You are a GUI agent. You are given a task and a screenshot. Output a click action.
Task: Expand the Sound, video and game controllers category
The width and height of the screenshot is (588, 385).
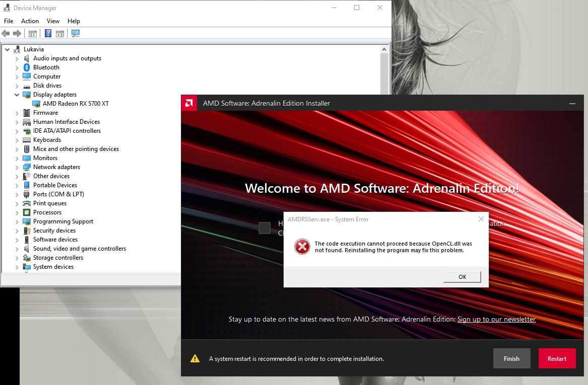click(x=17, y=249)
